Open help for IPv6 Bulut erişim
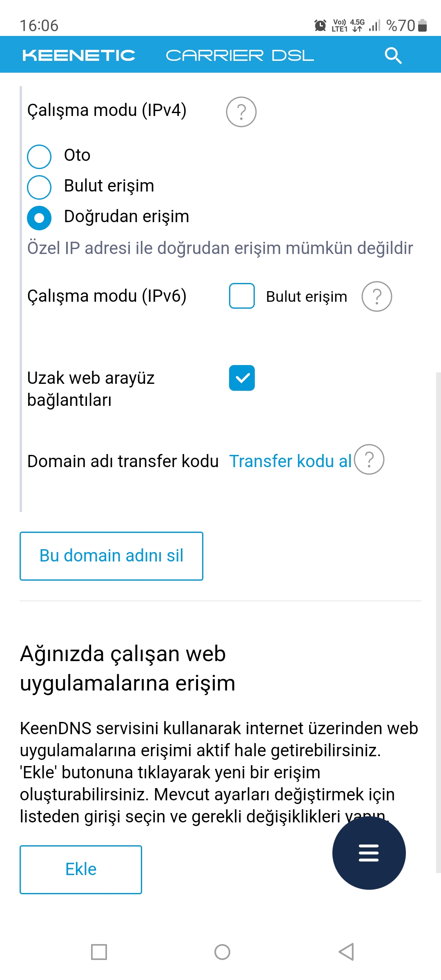The width and height of the screenshot is (441, 980). (377, 296)
